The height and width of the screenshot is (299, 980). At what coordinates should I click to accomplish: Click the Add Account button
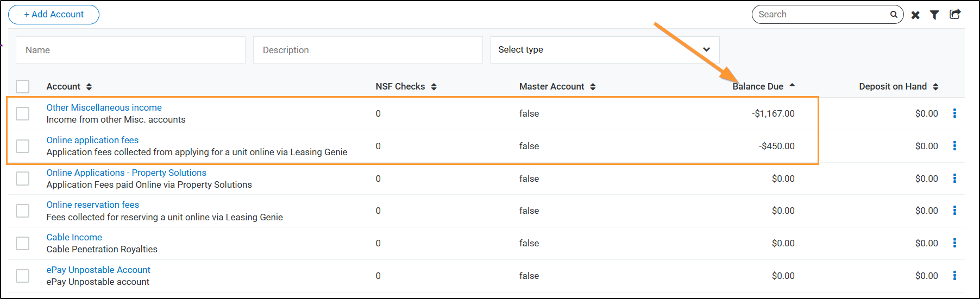pyautogui.click(x=54, y=15)
